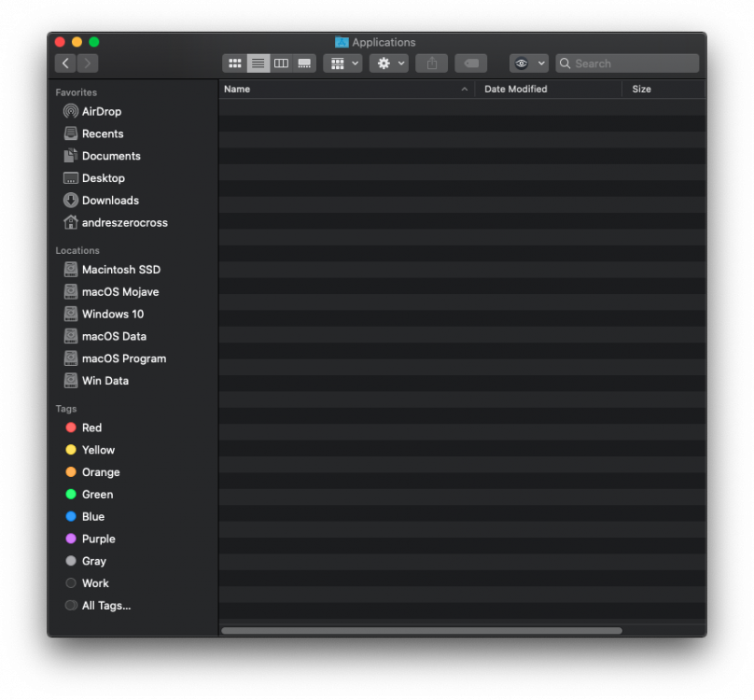The height and width of the screenshot is (700, 754).
Task: Click the Recents sidebar icon
Action: point(71,133)
